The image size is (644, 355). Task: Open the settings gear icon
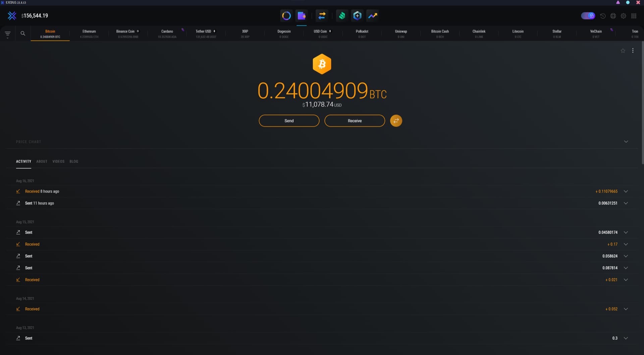click(623, 16)
